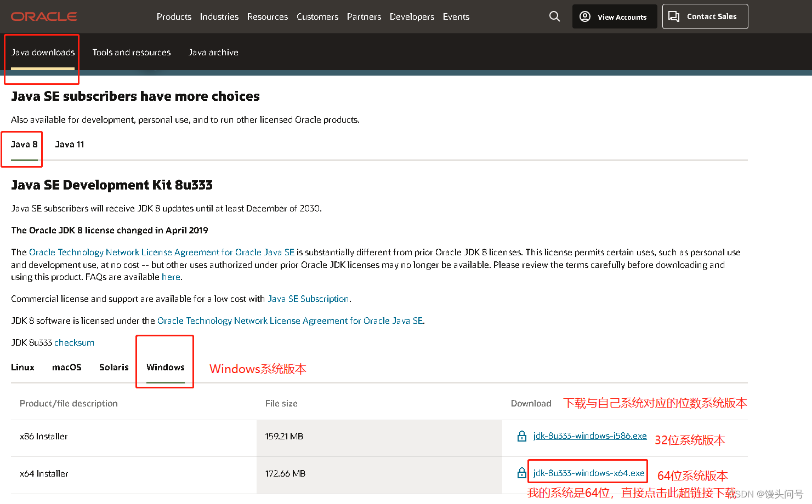Image resolution: width=812 pixels, height=504 pixels.
Task: Switch to the Java archive tab
Action: coord(213,53)
